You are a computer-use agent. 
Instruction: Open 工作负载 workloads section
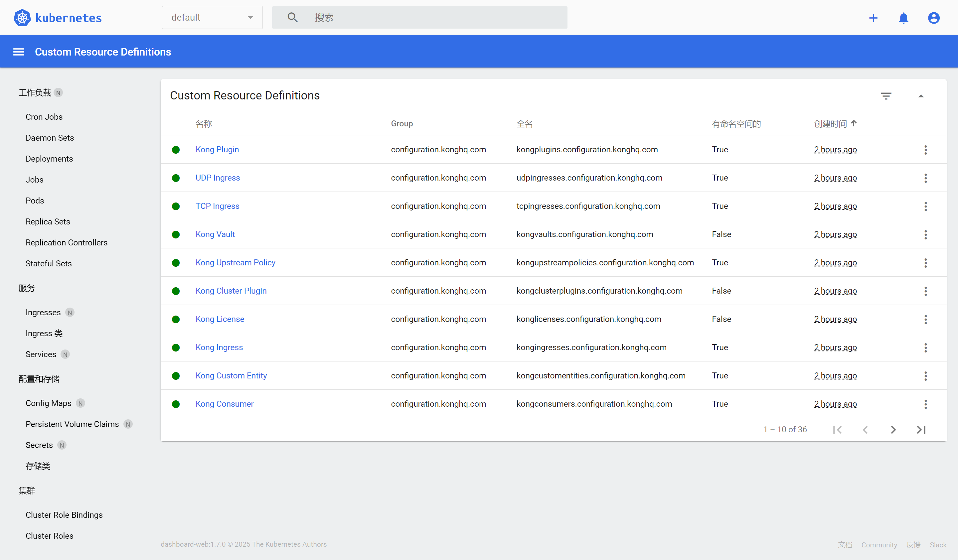pos(35,93)
